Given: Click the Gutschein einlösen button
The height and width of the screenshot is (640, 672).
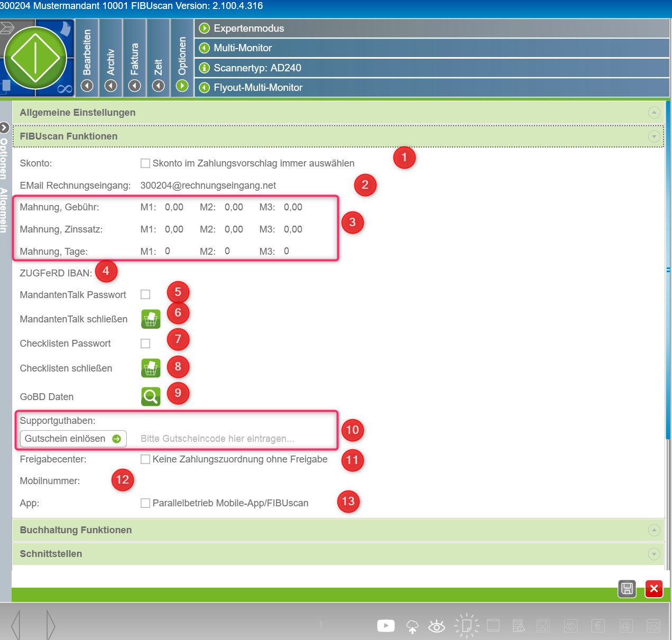Looking at the screenshot, I should (73, 439).
